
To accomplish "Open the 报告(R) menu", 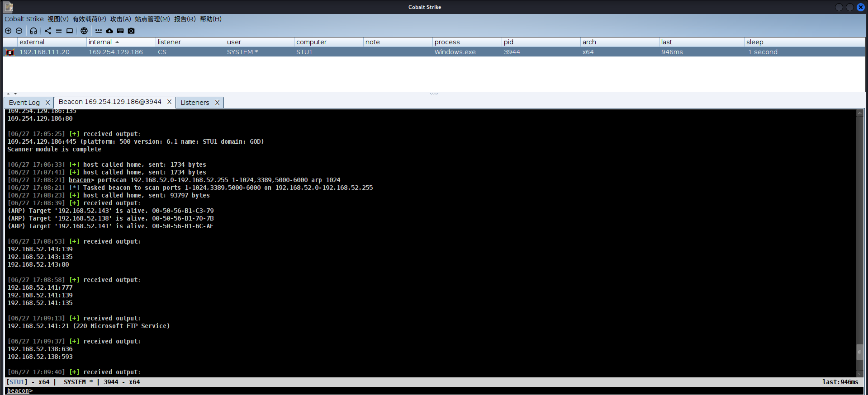I will coord(185,19).
